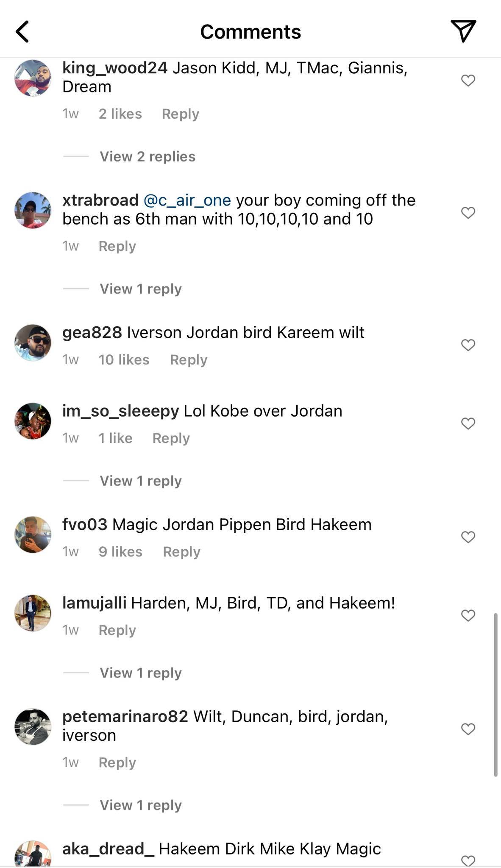Expand View 2 replies under king_wood24
Viewport: 501px width, 868px height.
(148, 156)
